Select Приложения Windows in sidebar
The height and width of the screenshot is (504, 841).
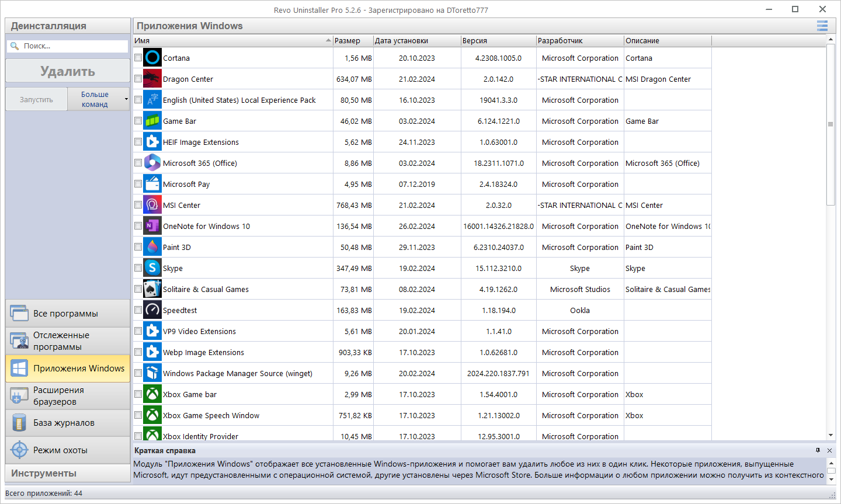(68, 369)
